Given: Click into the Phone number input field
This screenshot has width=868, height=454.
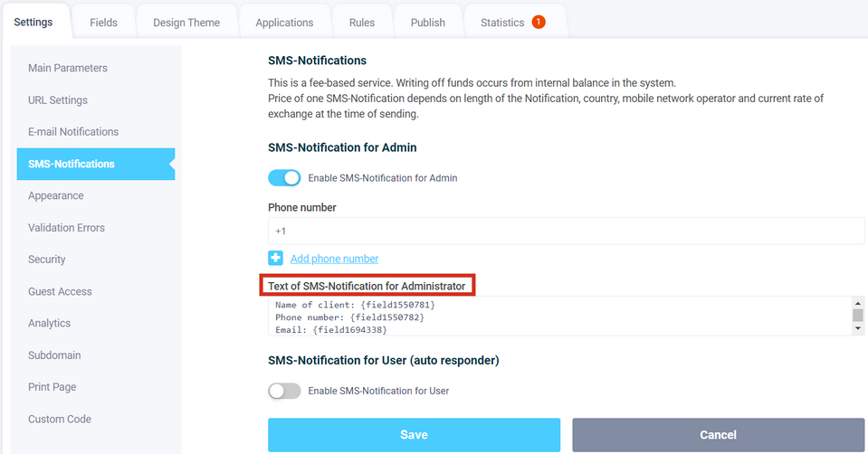Looking at the screenshot, I should [566, 232].
